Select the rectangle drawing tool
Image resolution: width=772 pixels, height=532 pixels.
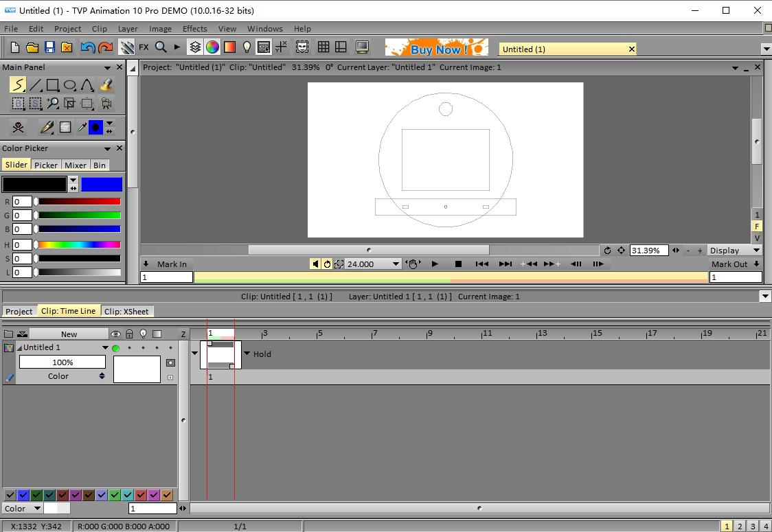[x=53, y=85]
